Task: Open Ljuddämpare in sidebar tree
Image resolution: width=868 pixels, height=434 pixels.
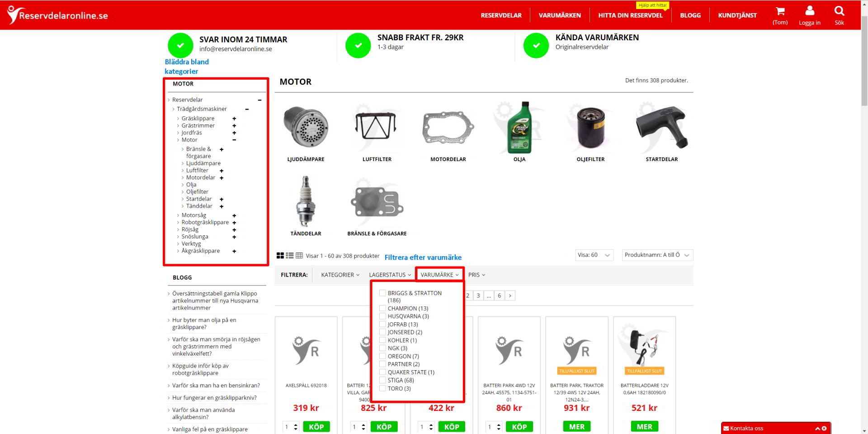Action: (203, 163)
